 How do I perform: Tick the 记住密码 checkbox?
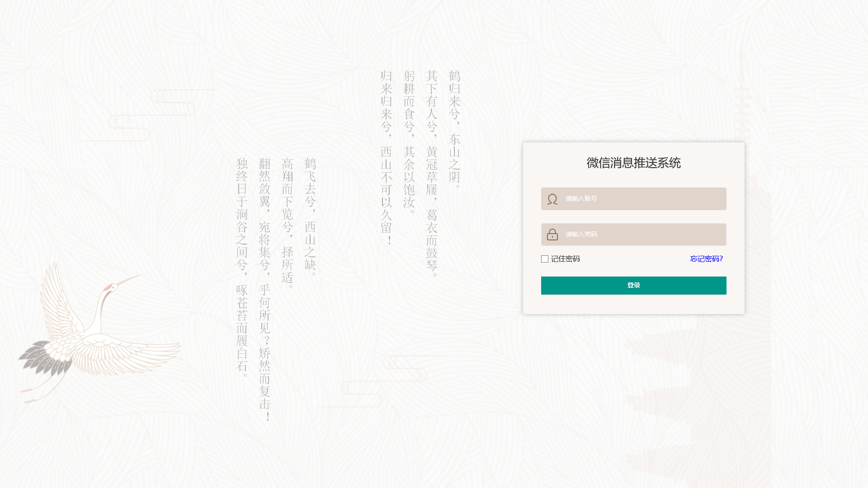pyautogui.click(x=545, y=259)
